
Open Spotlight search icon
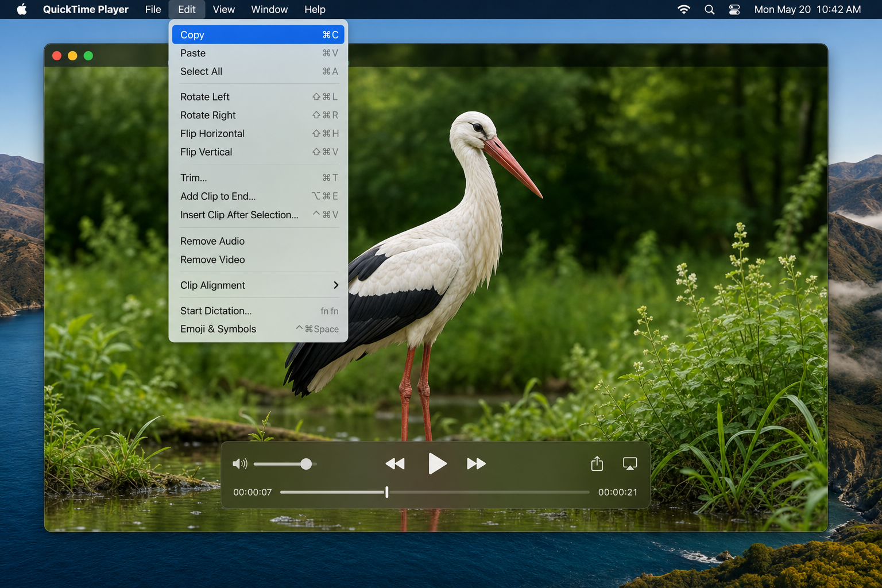709,9
